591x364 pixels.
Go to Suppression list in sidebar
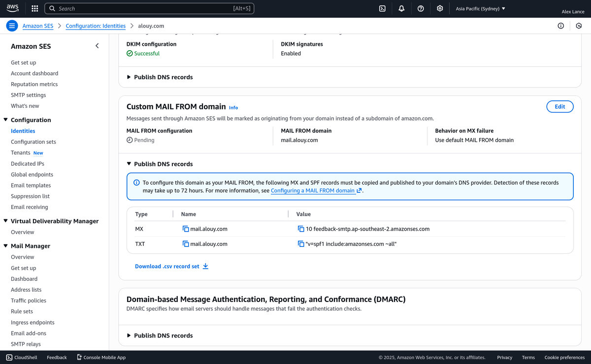coord(30,196)
